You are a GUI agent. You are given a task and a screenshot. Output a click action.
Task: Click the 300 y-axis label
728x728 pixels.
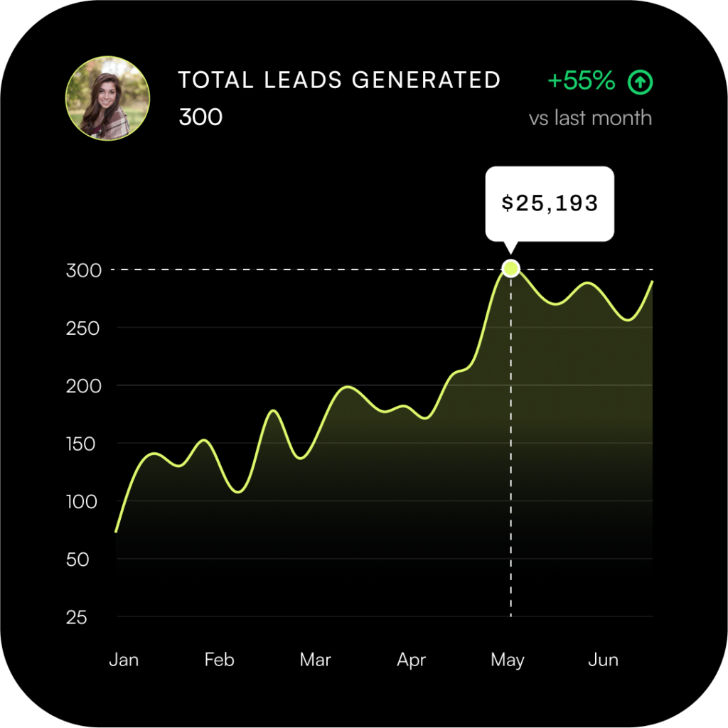pos(85,270)
